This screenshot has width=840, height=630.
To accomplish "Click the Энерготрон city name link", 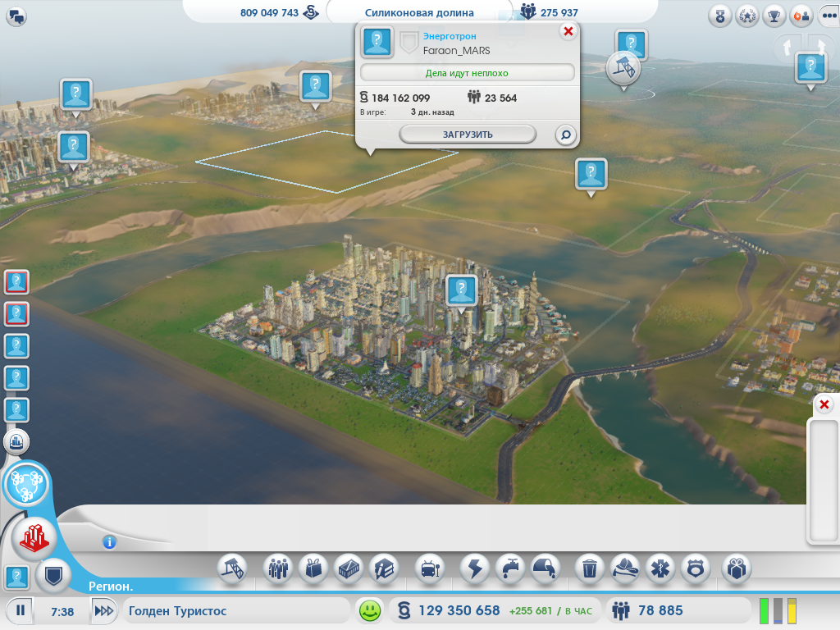I will 450,36.
